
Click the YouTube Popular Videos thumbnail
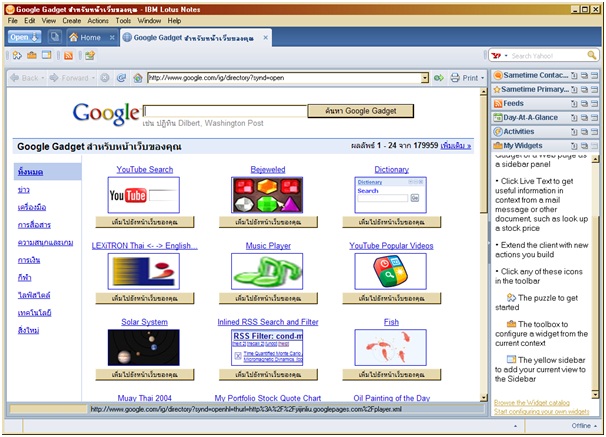390,271
